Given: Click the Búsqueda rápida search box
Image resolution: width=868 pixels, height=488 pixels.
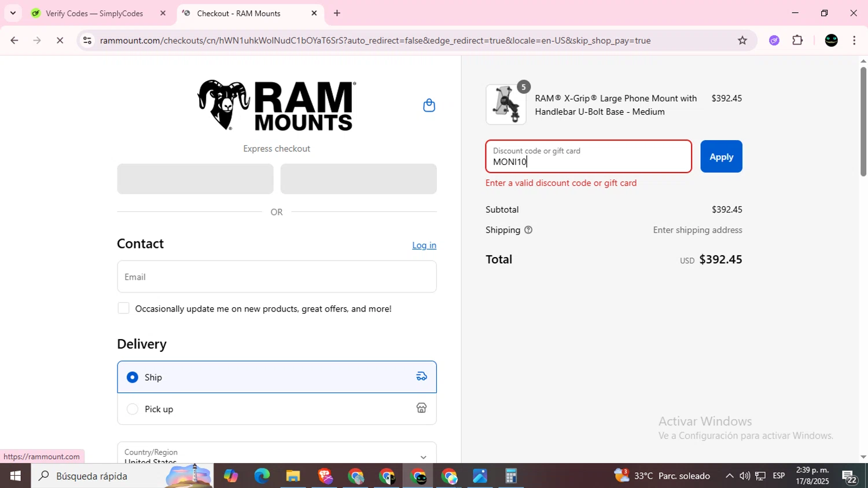Looking at the screenshot, I should point(122,476).
